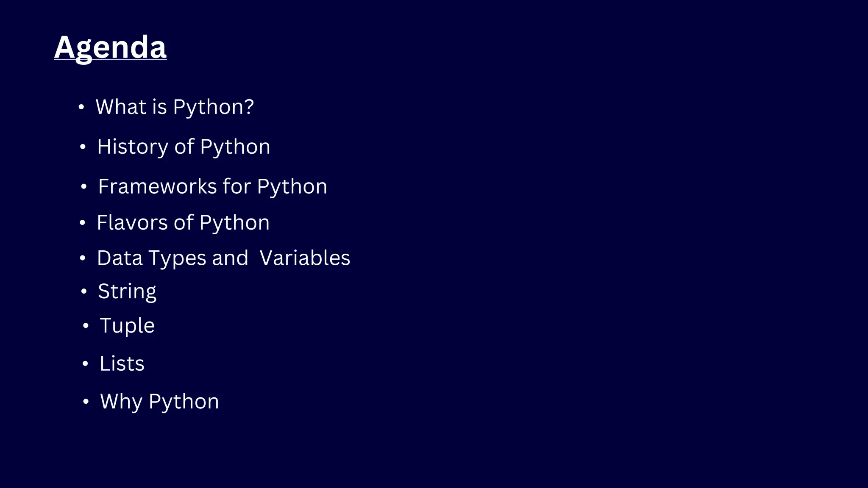Select 'Data Types and Variables' text
The image size is (868, 488).
(223, 258)
